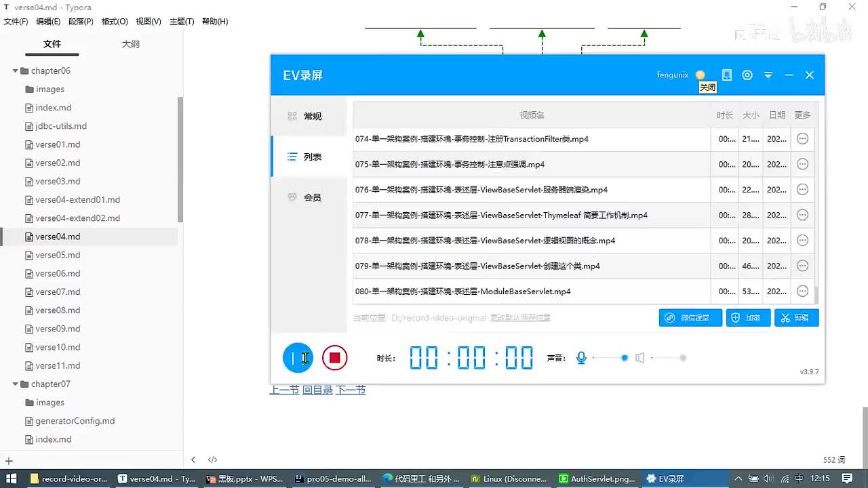Switch to 文件 files tab in Typora
Viewport: 868px width, 488px height.
[x=52, y=44]
